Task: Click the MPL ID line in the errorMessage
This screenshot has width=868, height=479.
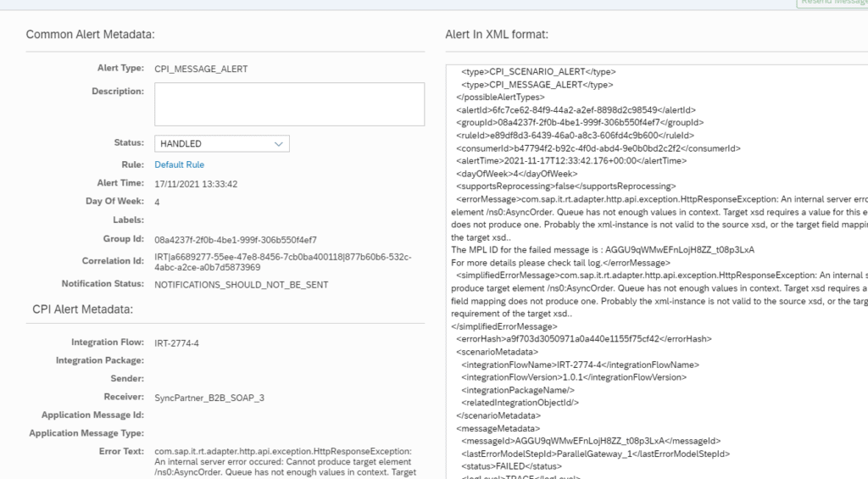Action: coord(603,250)
